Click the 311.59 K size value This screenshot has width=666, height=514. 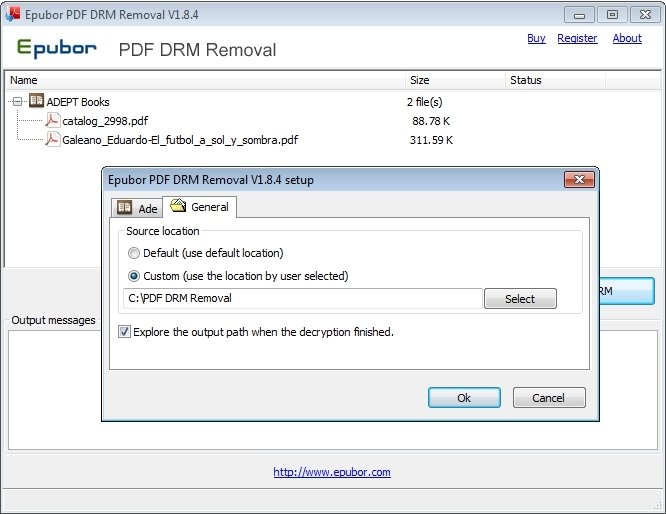click(431, 140)
